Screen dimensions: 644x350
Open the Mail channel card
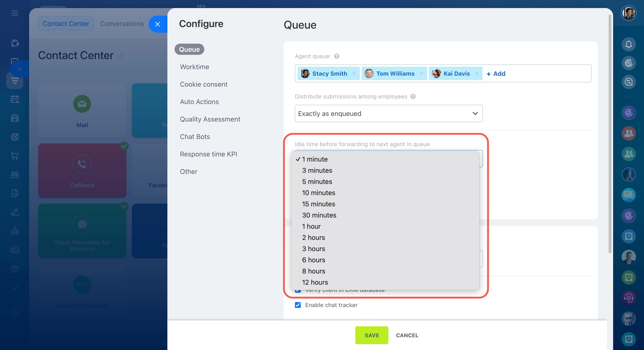pos(82,111)
